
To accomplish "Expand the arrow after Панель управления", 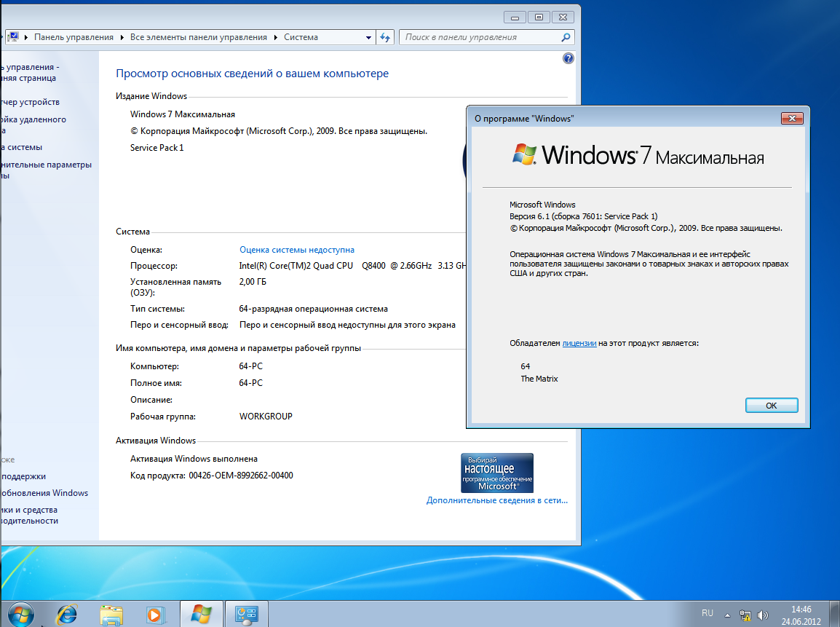I will (x=122, y=37).
